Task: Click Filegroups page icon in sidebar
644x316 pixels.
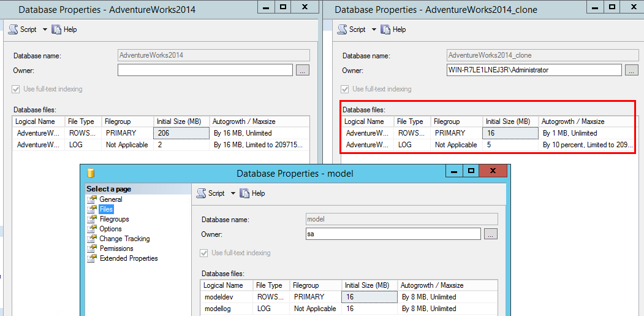Action: (92, 219)
